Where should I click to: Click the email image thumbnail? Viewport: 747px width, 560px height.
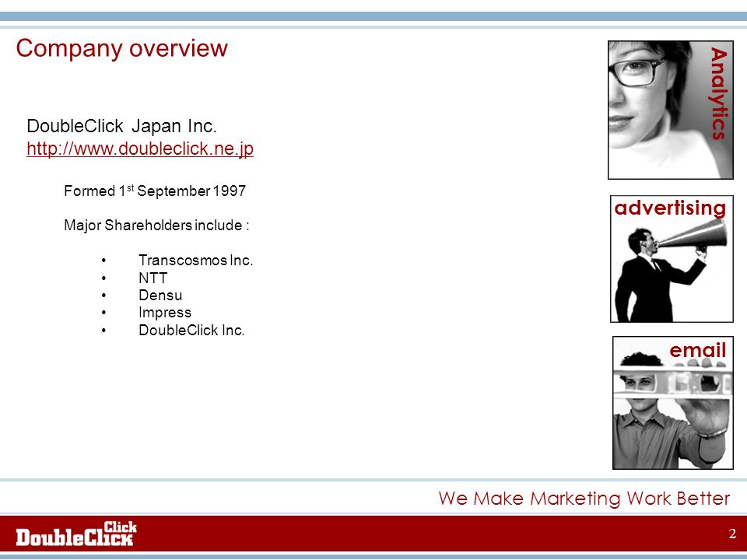[x=672, y=402]
